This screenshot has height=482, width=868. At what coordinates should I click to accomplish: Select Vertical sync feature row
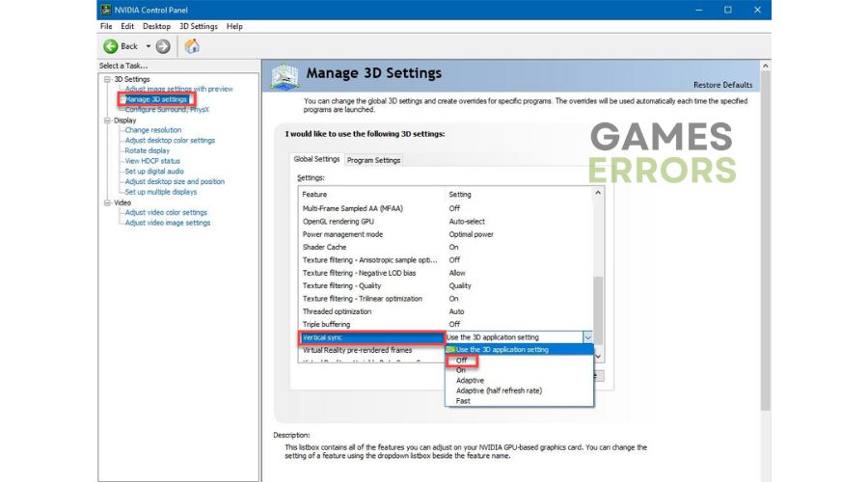[x=372, y=337]
